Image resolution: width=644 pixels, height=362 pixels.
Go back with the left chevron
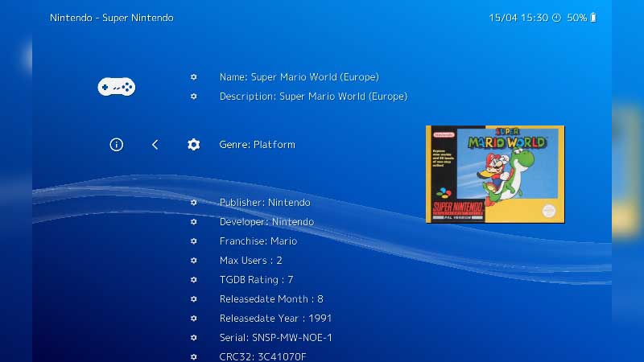(x=155, y=145)
